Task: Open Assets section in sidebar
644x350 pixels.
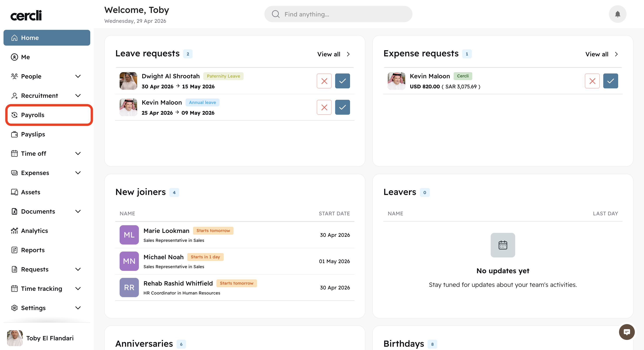Action: pyautogui.click(x=30, y=192)
